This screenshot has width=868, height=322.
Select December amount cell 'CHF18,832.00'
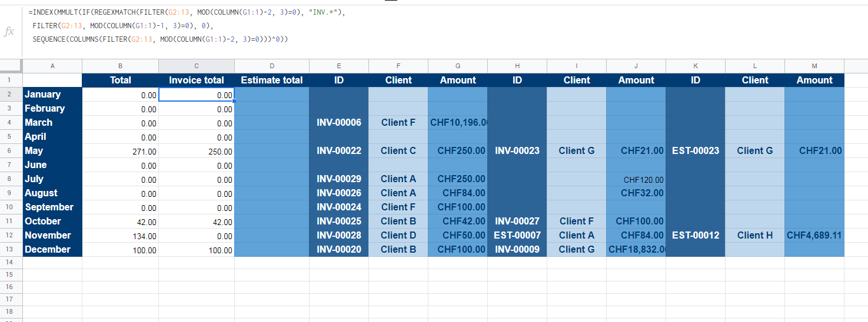click(x=636, y=249)
